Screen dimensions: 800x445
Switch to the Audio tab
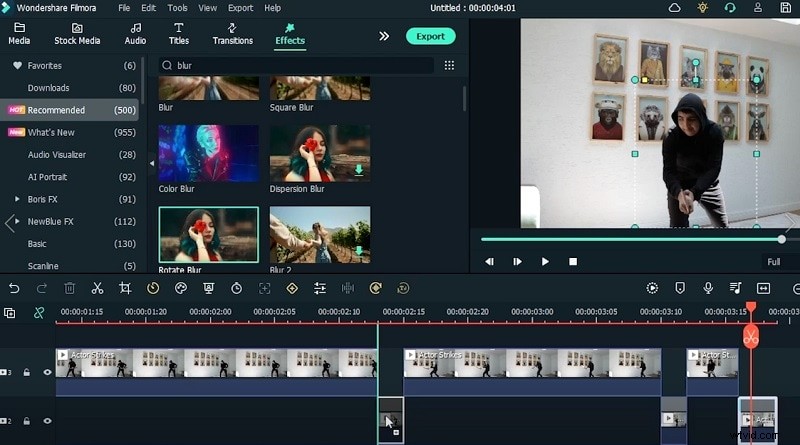[x=135, y=34]
